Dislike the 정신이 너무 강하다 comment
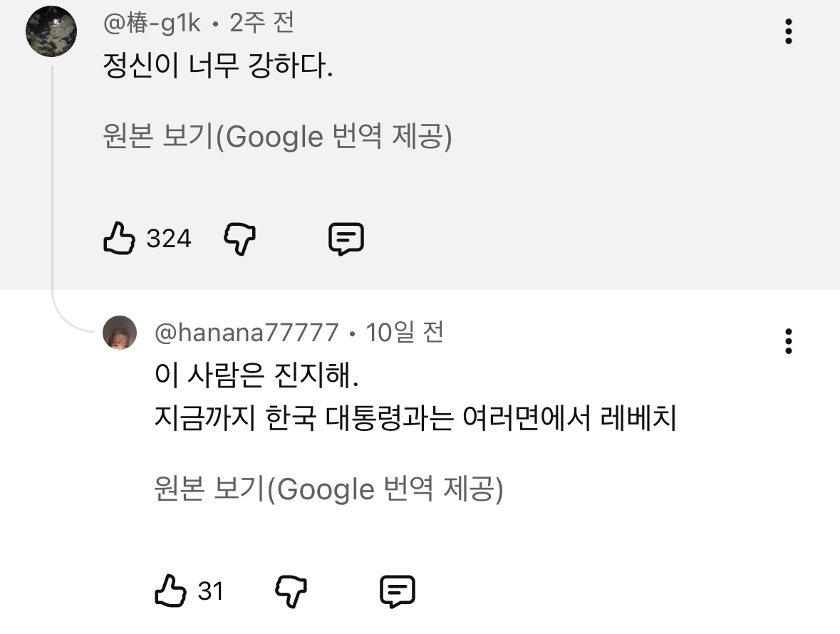The image size is (840, 634). (239, 238)
